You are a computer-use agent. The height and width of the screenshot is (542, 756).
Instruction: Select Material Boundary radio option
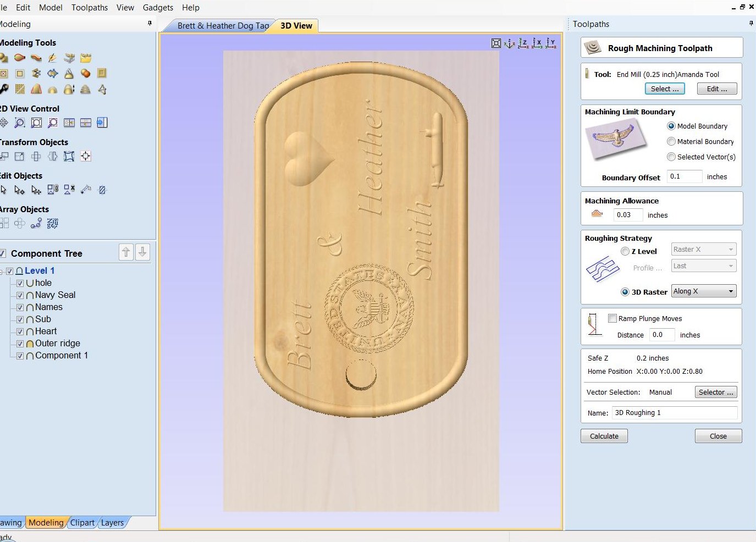(x=671, y=141)
